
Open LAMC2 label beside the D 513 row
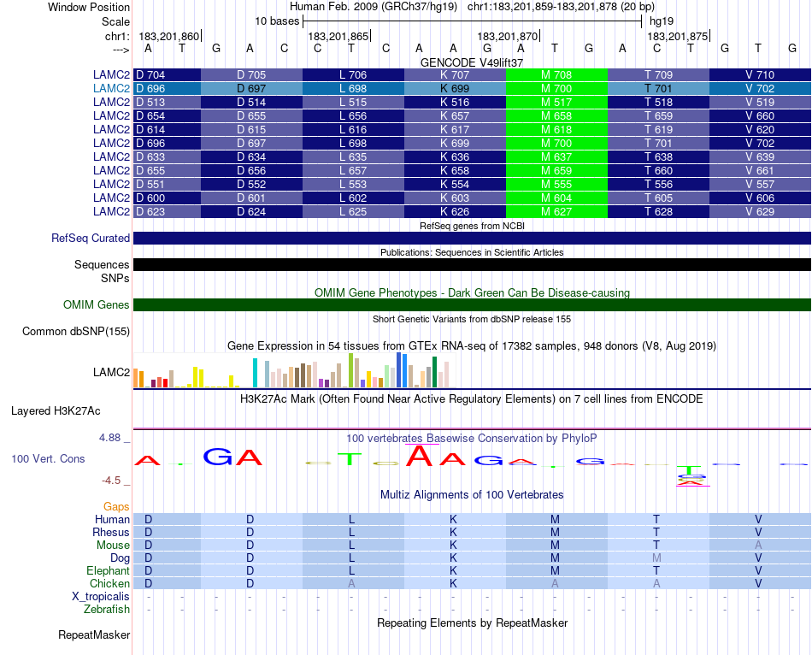coord(111,102)
